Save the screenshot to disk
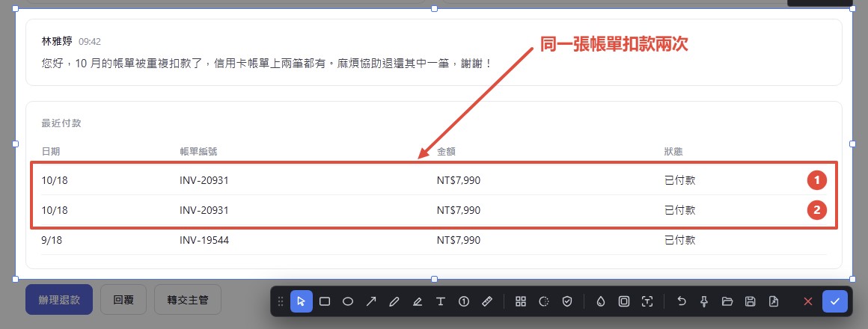Viewport: 868px width, 329px height. (x=750, y=301)
